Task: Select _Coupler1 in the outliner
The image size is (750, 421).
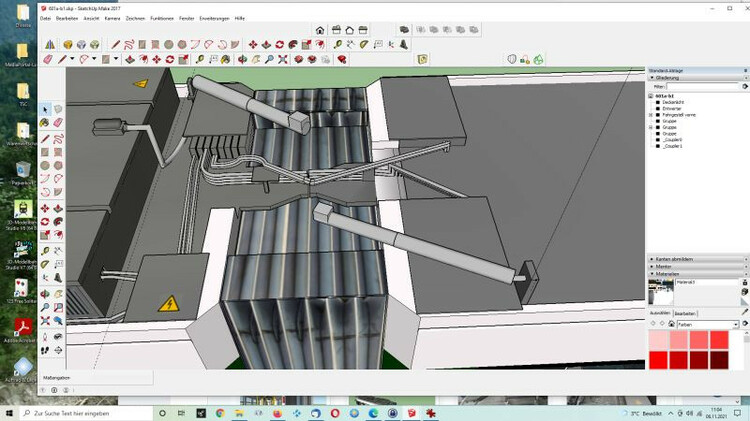Action: 673,146
